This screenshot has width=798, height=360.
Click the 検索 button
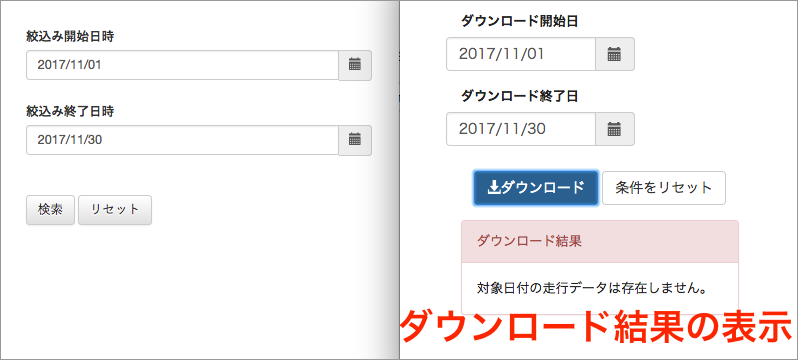[x=50, y=210]
